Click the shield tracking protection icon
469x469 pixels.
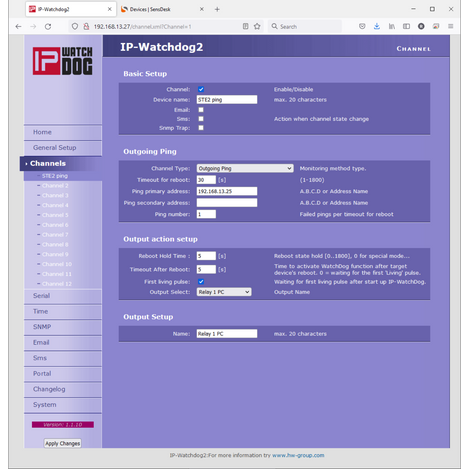tap(75, 26)
